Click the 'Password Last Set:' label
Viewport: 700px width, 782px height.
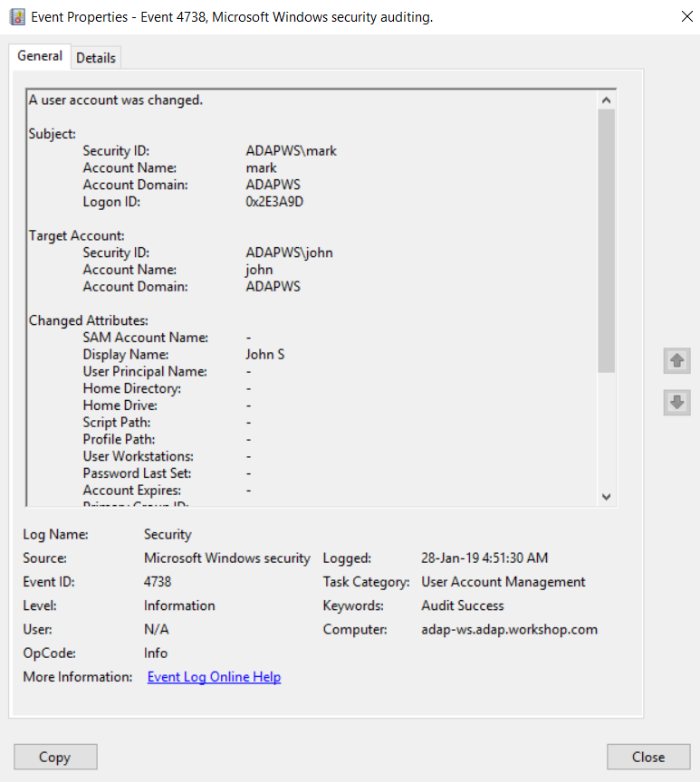coord(137,473)
